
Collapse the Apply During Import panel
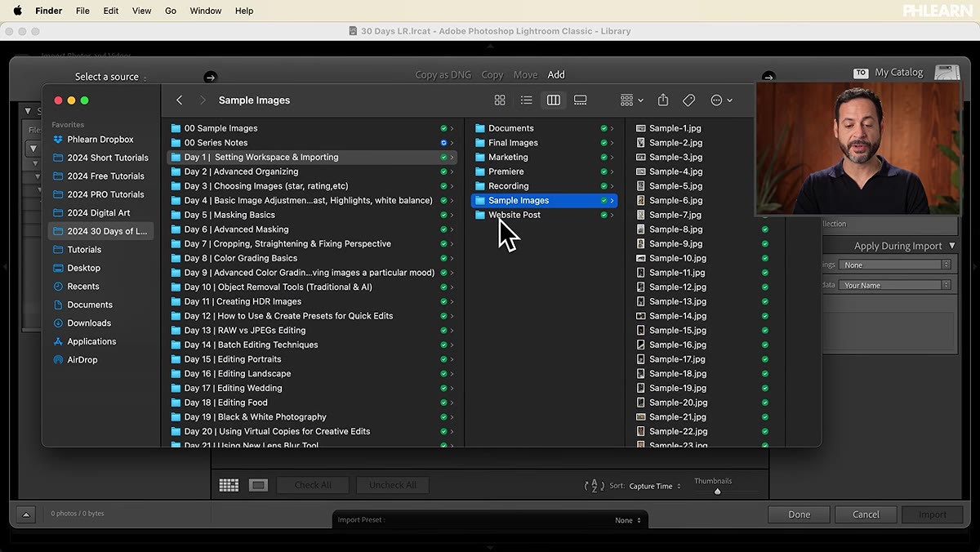[951, 246]
